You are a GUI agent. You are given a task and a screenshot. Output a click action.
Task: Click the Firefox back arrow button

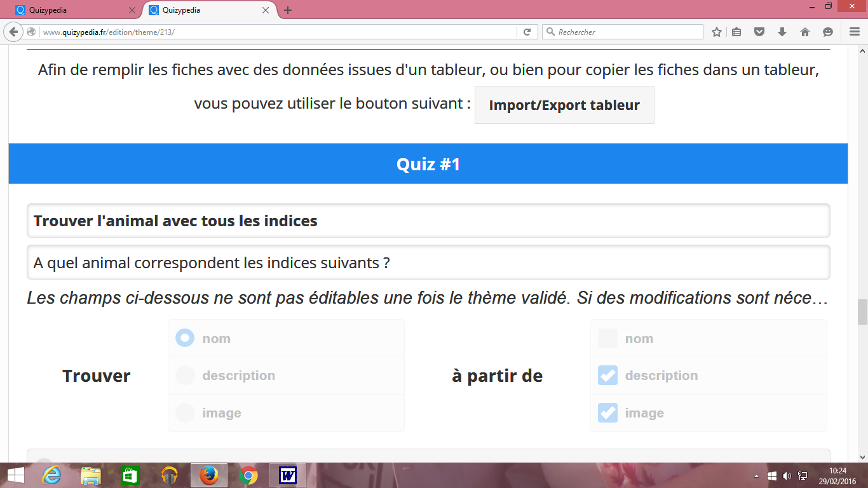(x=13, y=32)
